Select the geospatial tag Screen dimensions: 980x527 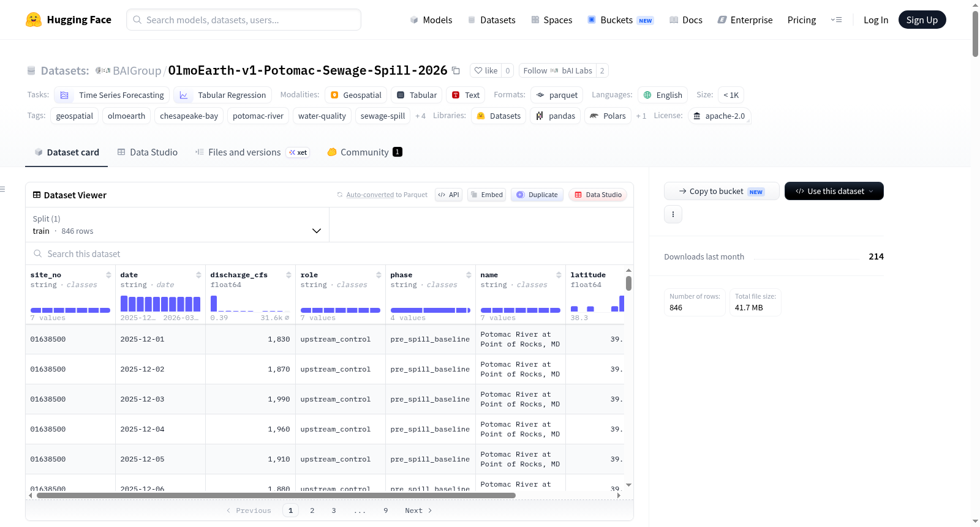coord(75,116)
